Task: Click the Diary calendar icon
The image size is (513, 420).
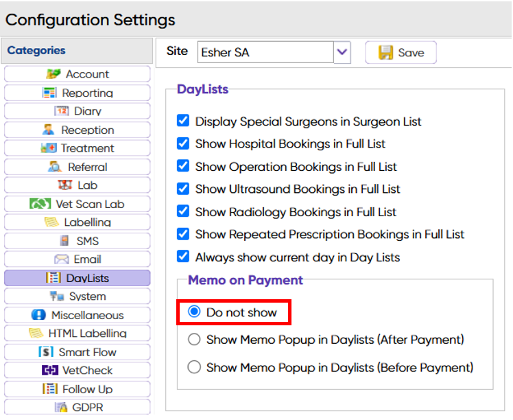Action: 61,111
